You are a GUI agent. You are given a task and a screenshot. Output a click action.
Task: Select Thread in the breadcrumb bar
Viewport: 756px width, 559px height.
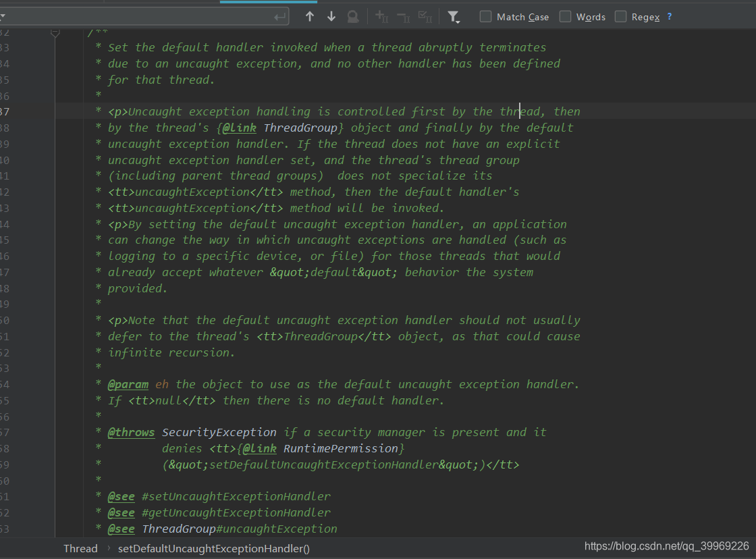[x=80, y=548]
